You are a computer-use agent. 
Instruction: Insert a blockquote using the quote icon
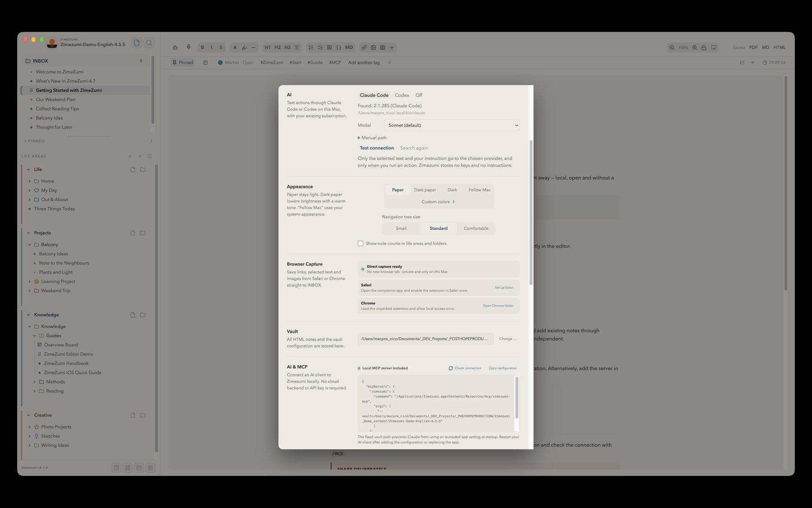(x=329, y=47)
